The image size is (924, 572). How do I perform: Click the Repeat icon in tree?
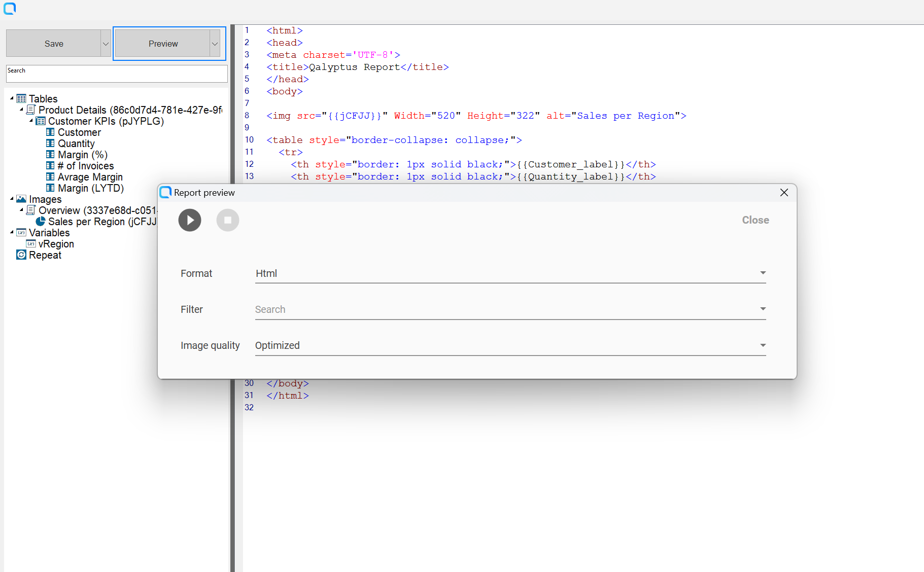[21, 255]
